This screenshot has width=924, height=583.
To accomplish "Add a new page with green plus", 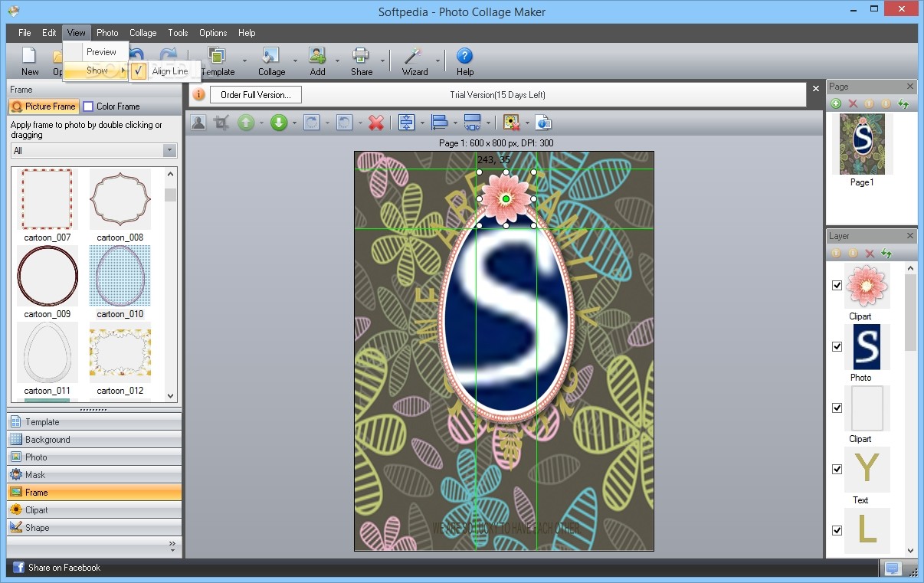I will click(x=836, y=103).
